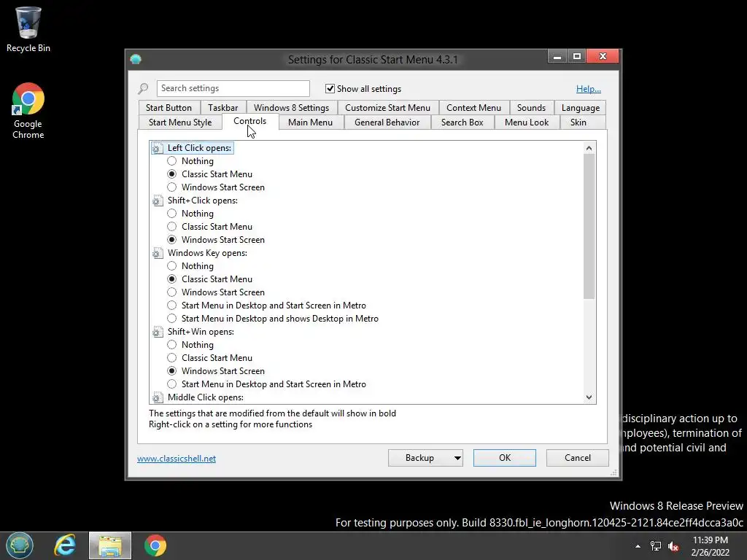Click the Cancel button
This screenshot has height=560, width=747.
coord(578,458)
